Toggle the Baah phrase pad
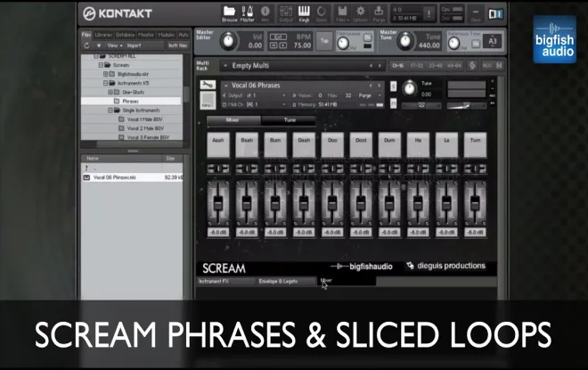 tap(247, 144)
